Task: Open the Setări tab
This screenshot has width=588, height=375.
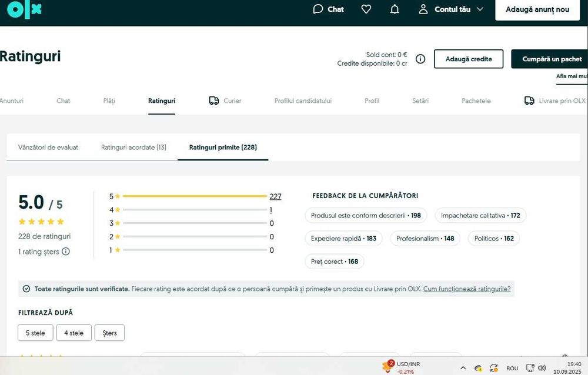Action: pyautogui.click(x=420, y=101)
